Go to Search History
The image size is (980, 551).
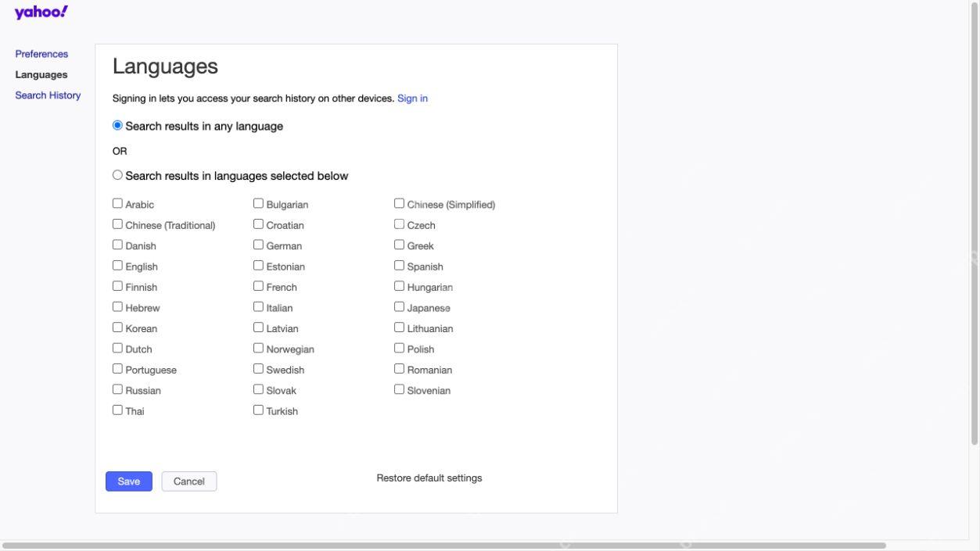[48, 95]
